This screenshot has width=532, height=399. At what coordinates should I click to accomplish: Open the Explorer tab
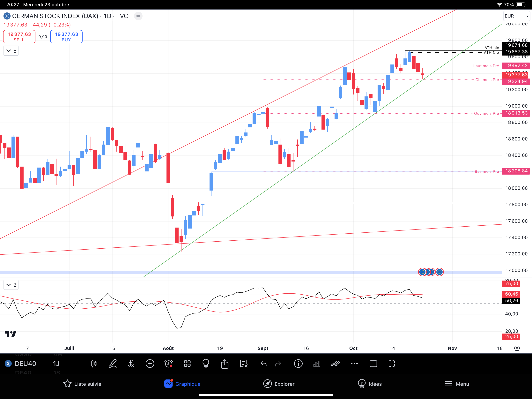point(279,384)
